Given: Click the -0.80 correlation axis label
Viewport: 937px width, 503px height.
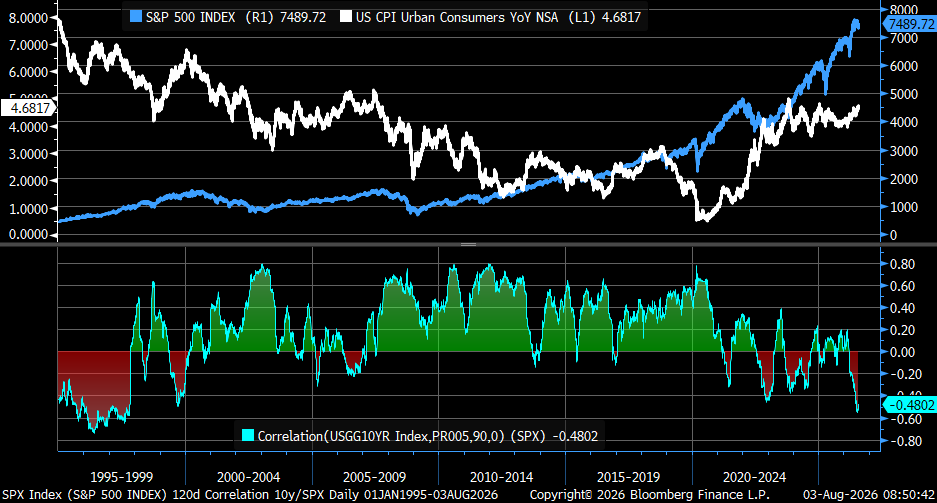Looking at the screenshot, I should [901, 441].
